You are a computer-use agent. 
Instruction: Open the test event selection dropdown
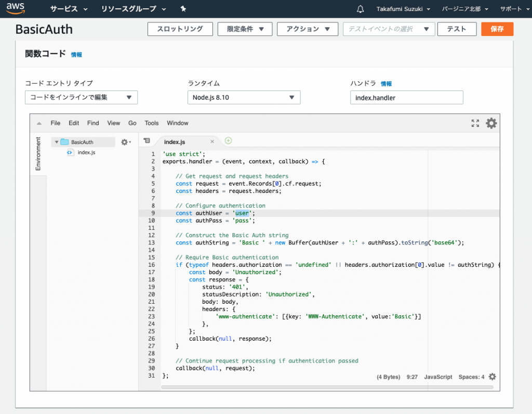coord(389,29)
